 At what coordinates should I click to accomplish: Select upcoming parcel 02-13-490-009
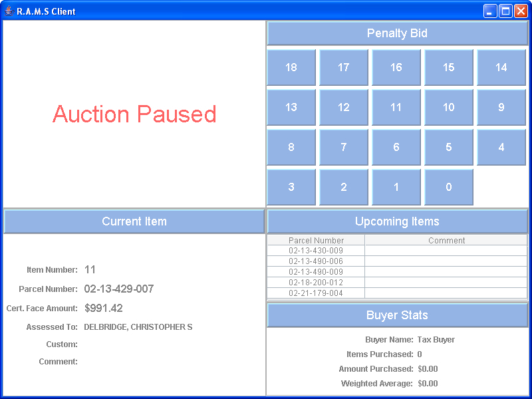click(317, 272)
